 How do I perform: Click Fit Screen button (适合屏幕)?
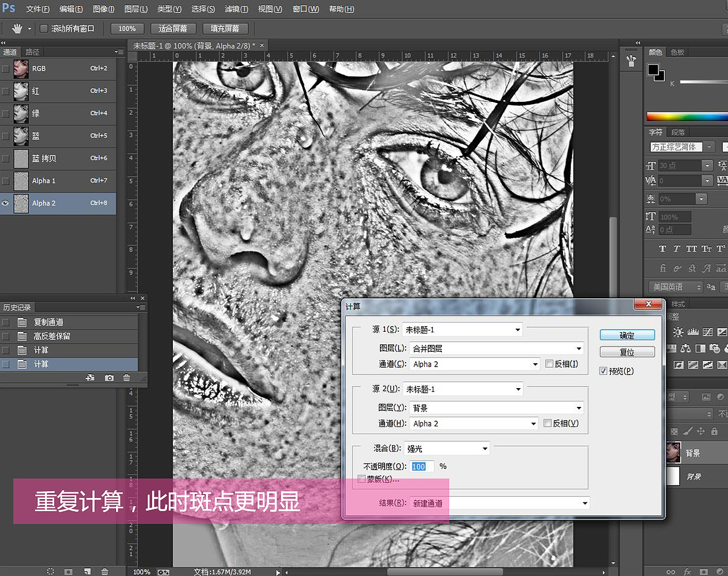(x=173, y=28)
